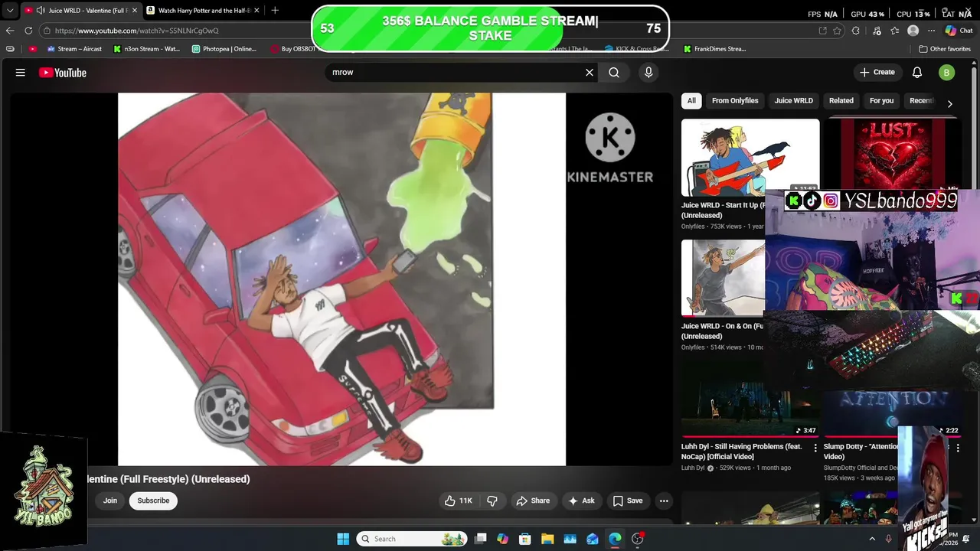Open a new browser tab
The width and height of the screenshot is (980, 551).
[x=275, y=10]
